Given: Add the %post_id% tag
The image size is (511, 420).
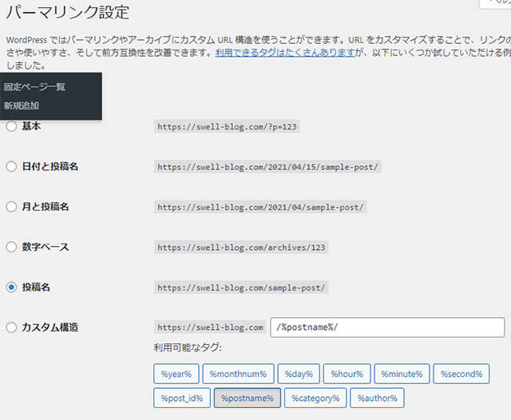Looking at the screenshot, I should click(181, 398).
